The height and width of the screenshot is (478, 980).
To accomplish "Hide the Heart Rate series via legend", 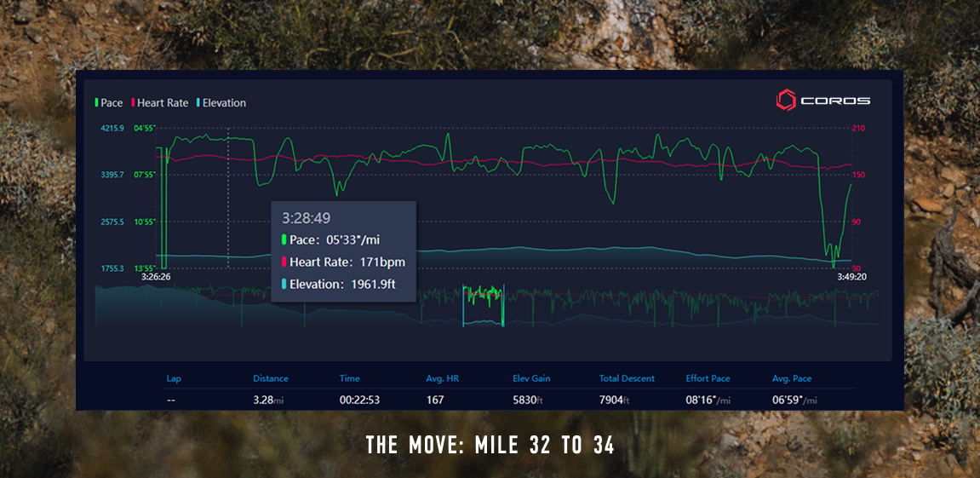I will [x=158, y=103].
